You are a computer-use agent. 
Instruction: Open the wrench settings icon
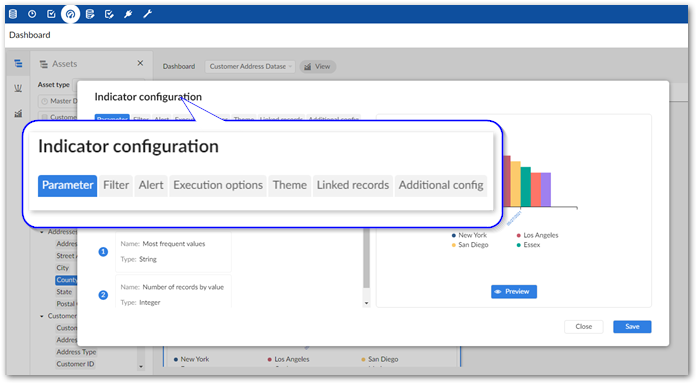tap(148, 14)
